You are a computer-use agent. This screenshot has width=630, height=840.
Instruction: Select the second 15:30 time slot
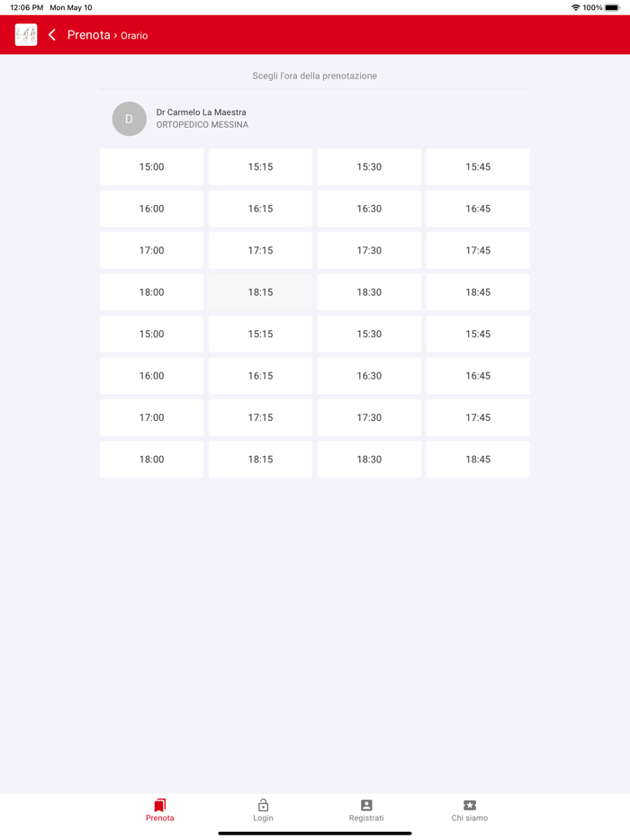pyautogui.click(x=369, y=335)
